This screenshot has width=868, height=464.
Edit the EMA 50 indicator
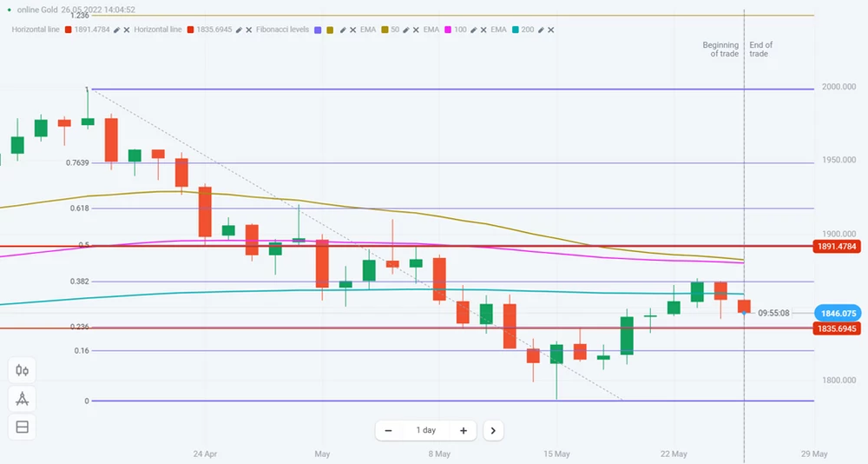[408, 30]
